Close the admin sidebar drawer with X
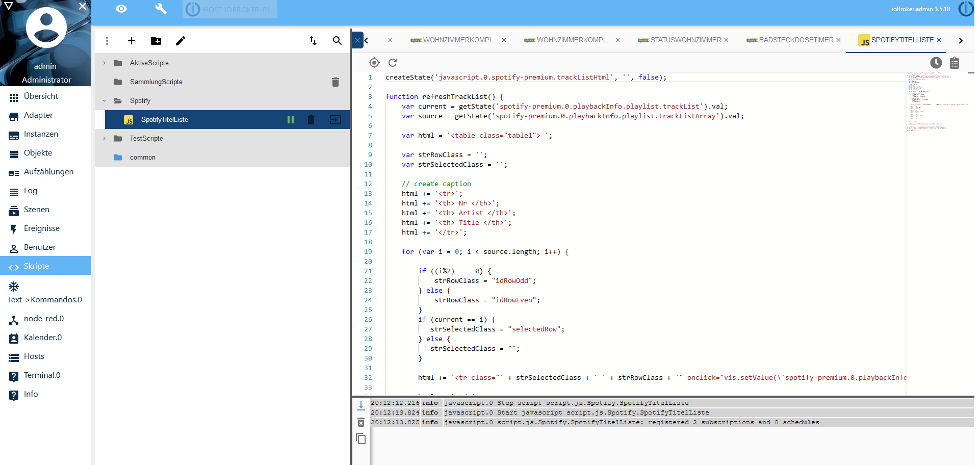The width and height of the screenshot is (980, 465). click(83, 6)
